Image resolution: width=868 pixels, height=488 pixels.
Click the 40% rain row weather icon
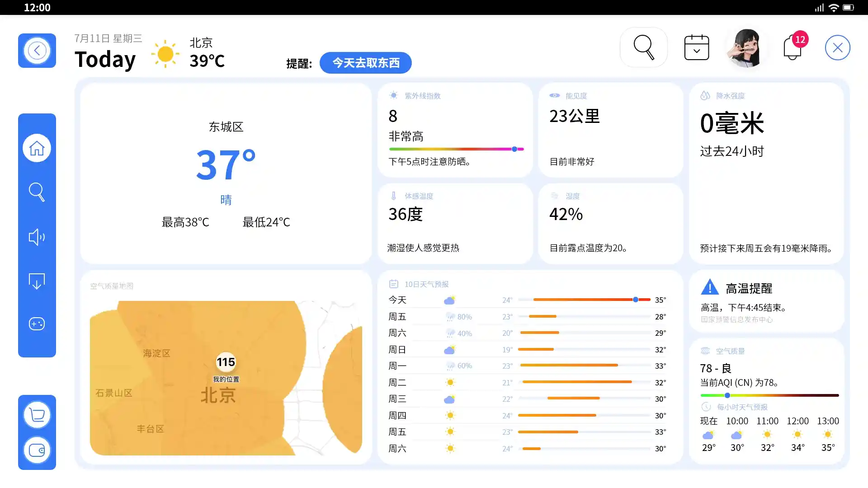pos(450,333)
